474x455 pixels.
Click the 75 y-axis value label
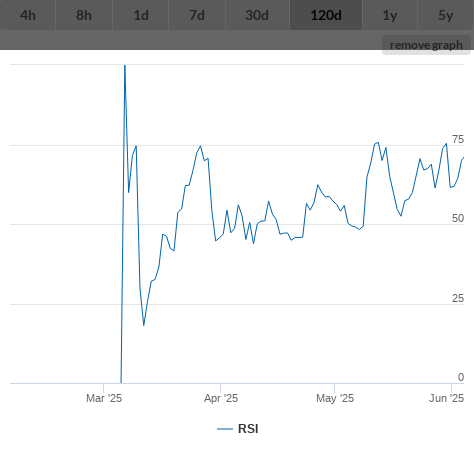[458, 139]
